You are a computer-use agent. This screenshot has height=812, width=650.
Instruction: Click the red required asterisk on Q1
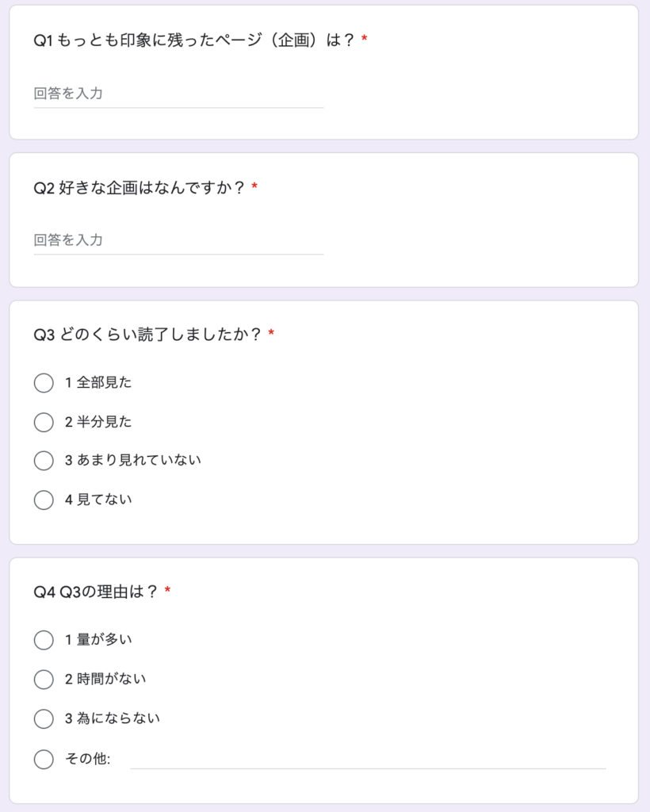click(365, 38)
